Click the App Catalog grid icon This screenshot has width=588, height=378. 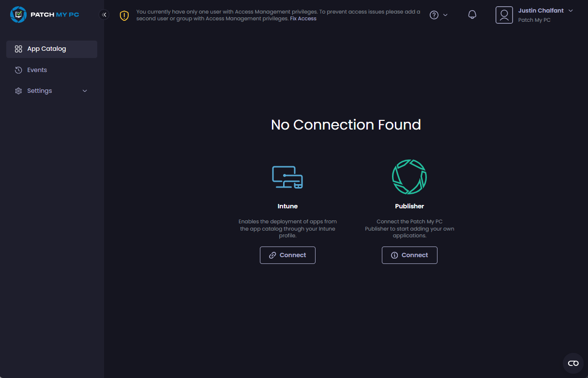click(x=18, y=49)
